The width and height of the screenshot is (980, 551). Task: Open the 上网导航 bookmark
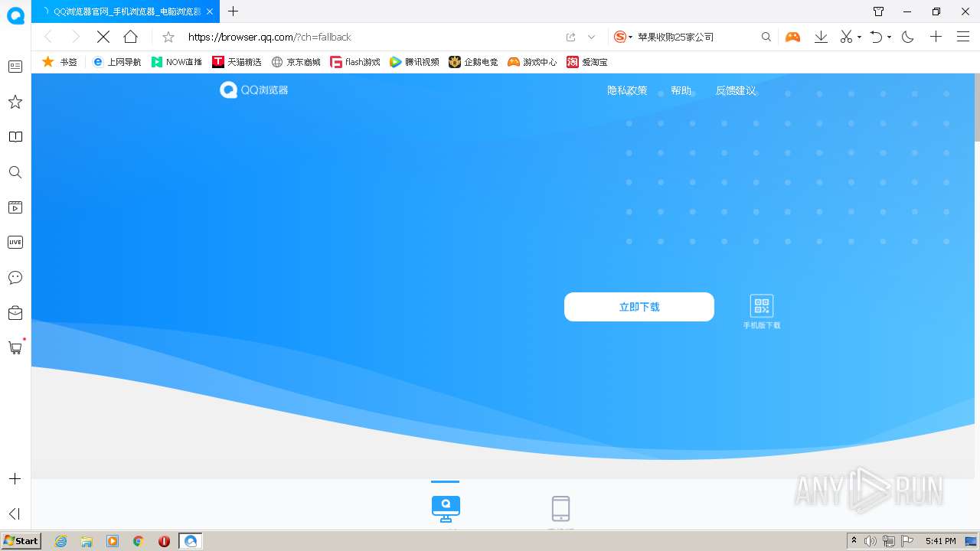point(116,62)
